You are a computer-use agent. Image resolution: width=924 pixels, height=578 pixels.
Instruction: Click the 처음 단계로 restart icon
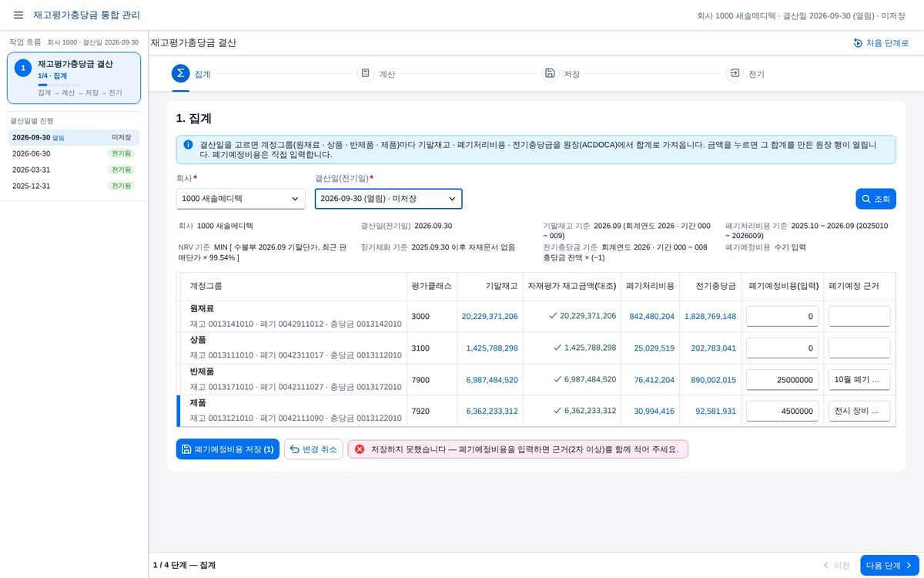[x=858, y=43]
